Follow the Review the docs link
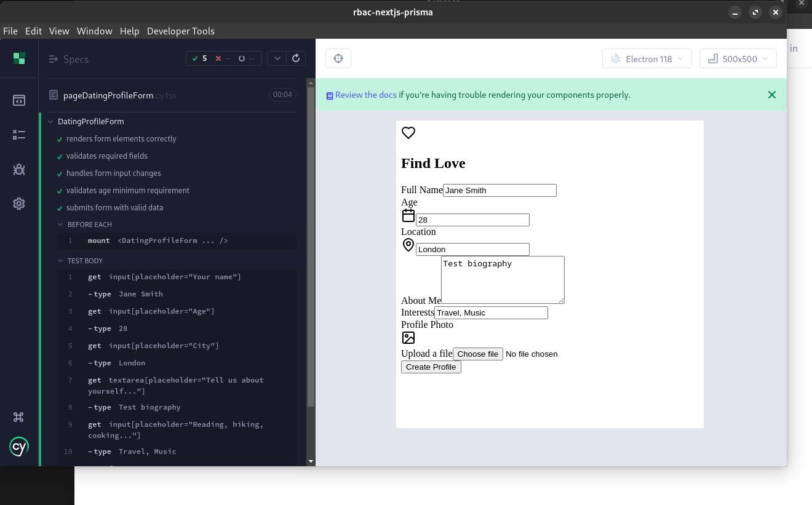The image size is (812, 505). pyautogui.click(x=365, y=95)
